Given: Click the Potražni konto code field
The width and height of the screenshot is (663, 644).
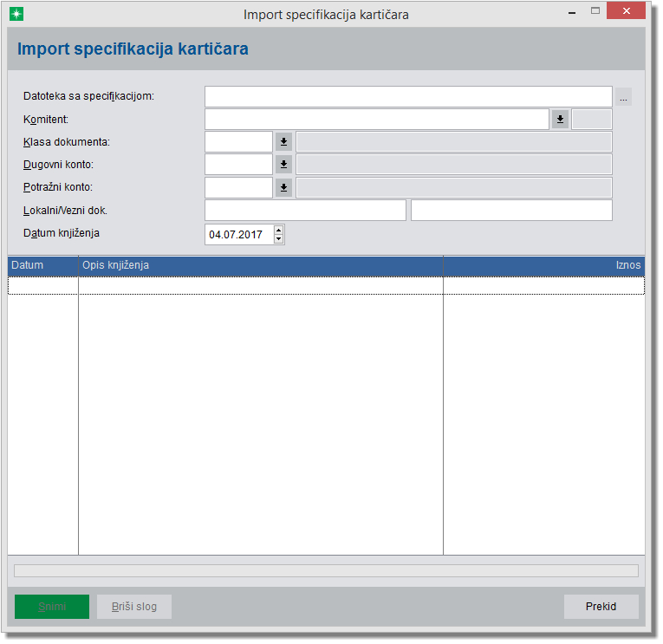Looking at the screenshot, I should pyautogui.click(x=238, y=187).
